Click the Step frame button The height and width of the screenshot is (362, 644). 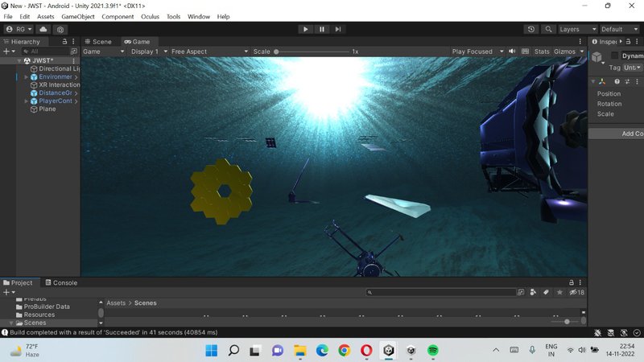[x=338, y=29]
